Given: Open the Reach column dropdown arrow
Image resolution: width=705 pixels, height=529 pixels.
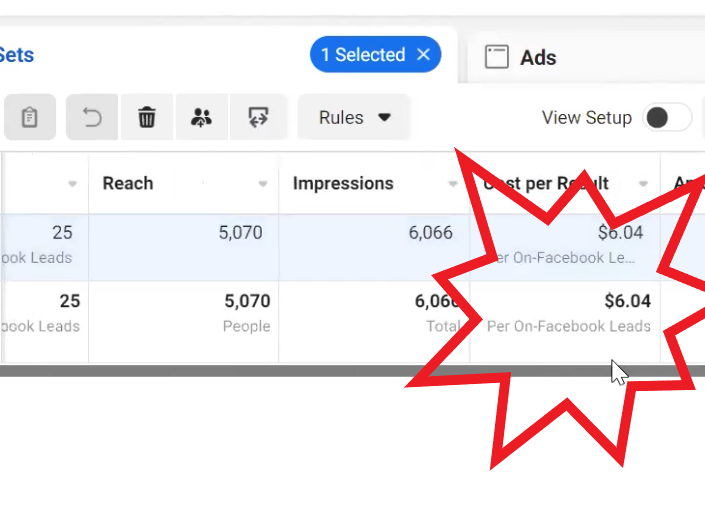Looking at the screenshot, I should coord(263,184).
